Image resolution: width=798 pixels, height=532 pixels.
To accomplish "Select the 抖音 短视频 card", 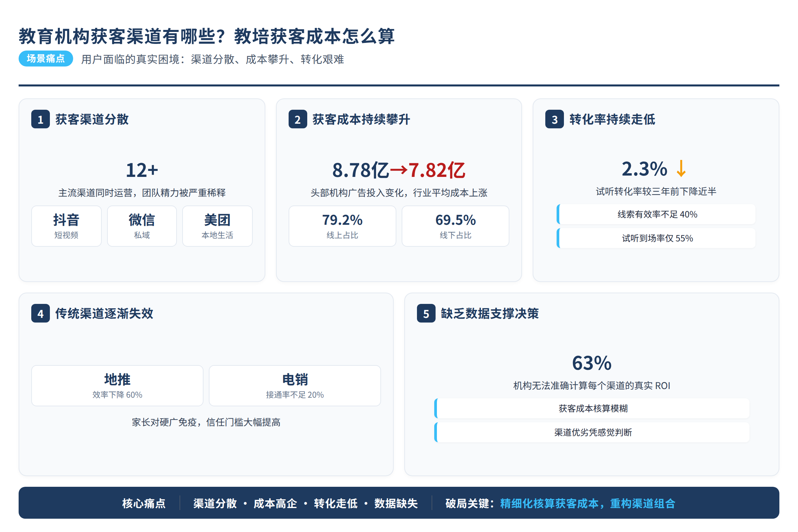I will (x=66, y=226).
